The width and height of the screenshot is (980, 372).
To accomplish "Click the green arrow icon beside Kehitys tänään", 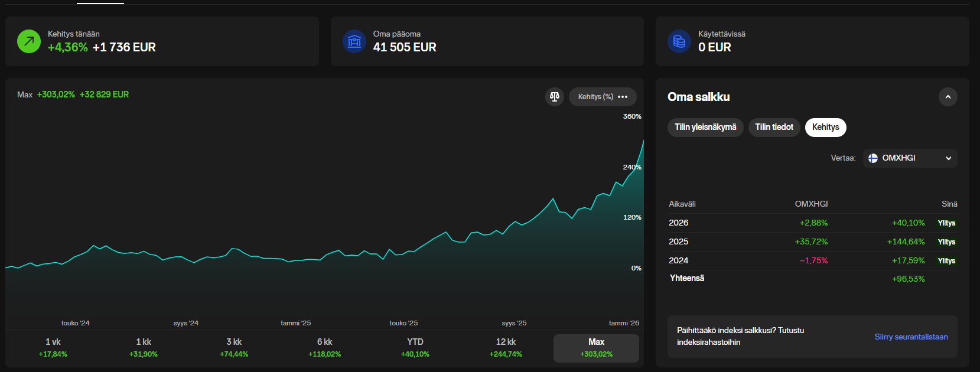I will point(29,41).
